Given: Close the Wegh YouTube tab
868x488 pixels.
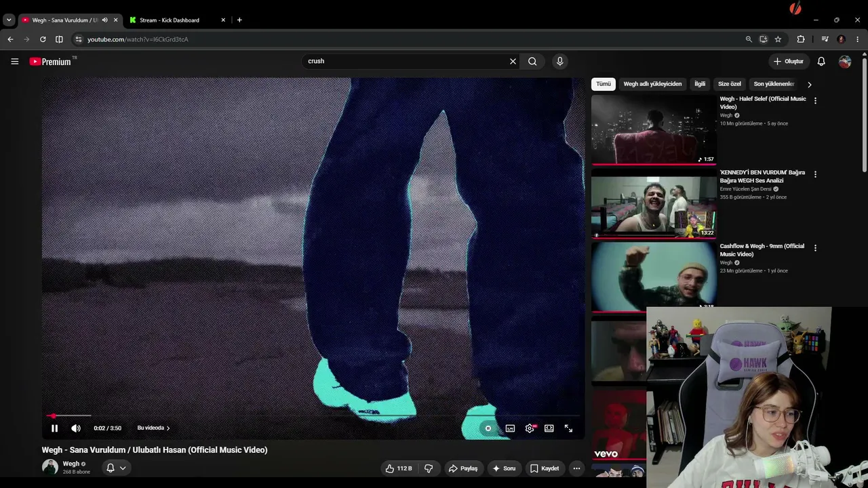Looking at the screenshot, I should [x=115, y=20].
